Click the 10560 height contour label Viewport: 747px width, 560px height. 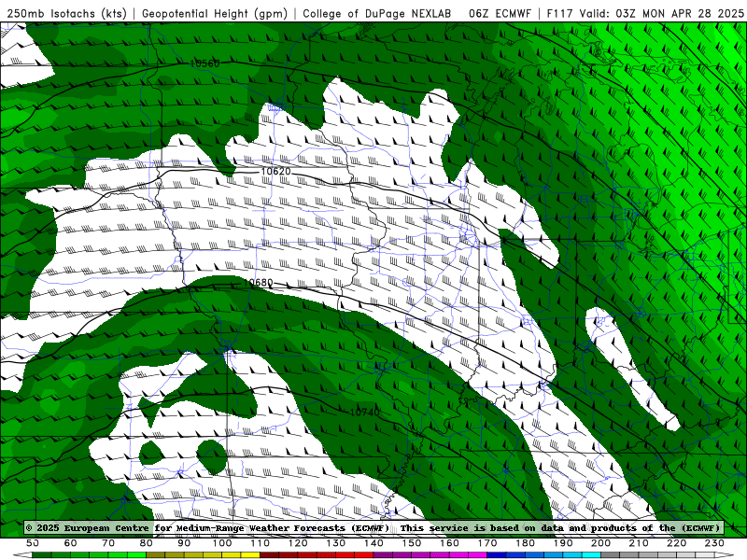tap(204, 63)
